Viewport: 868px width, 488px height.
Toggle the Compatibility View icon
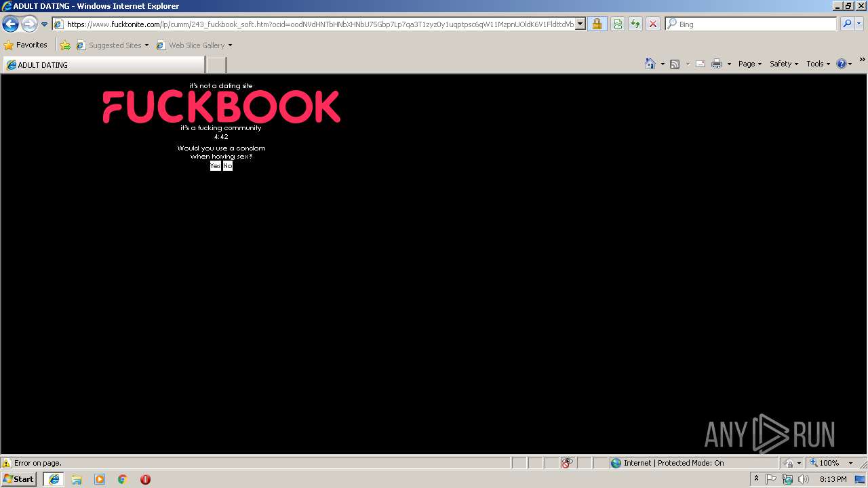[618, 24]
